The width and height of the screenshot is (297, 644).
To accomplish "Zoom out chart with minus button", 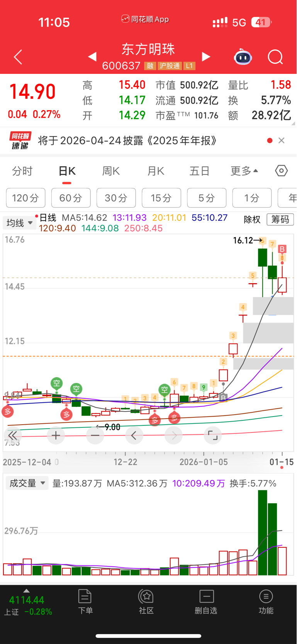I will pyautogui.click(x=95, y=436).
